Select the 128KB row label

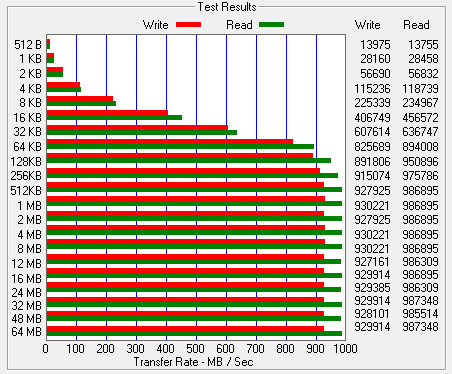[x=26, y=162]
